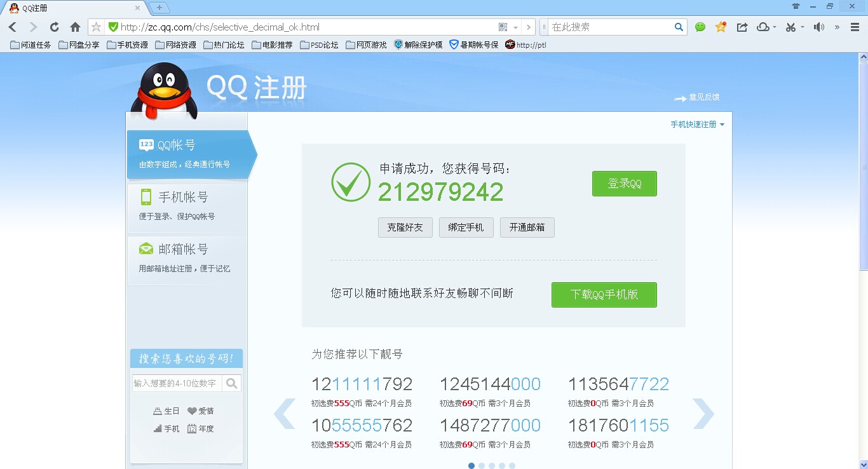Click the number search input 输入想要的4-10位数字

(177, 383)
